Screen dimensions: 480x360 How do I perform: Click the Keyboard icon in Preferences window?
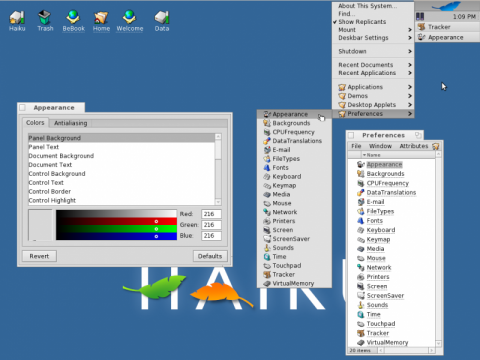coord(361,230)
